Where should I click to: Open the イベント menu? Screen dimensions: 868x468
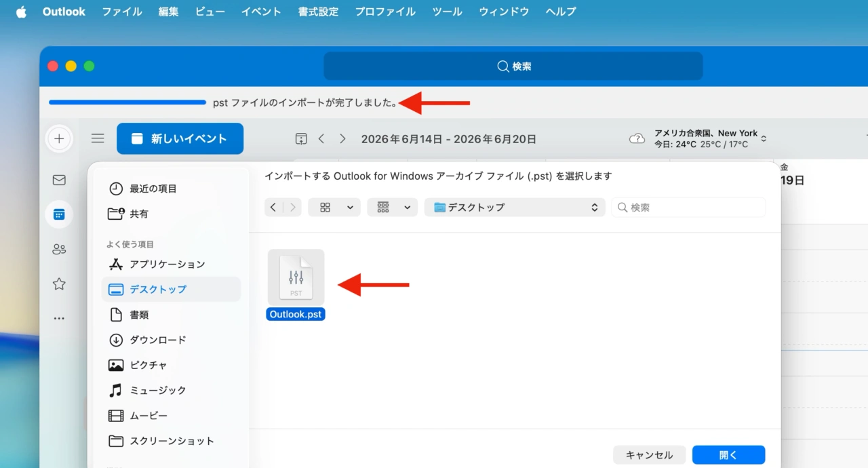point(261,12)
